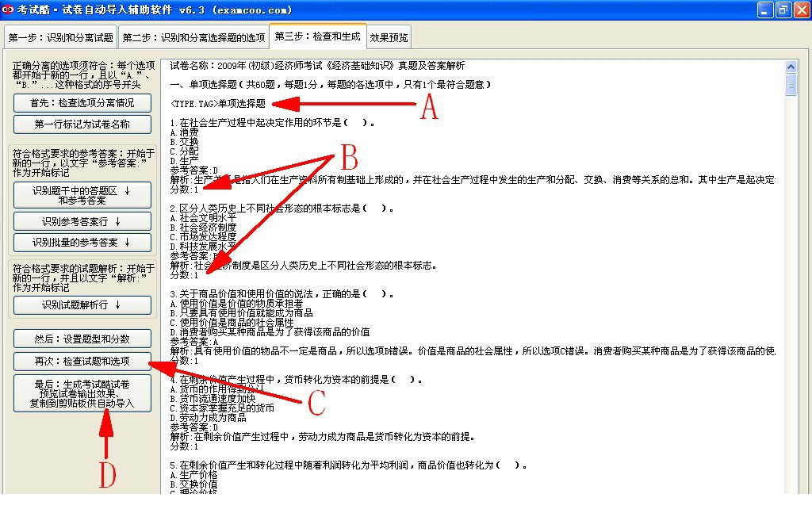
Task: Click question 2 text 区分人类历史上不同社会形态
Action: (x=282, y=208)
